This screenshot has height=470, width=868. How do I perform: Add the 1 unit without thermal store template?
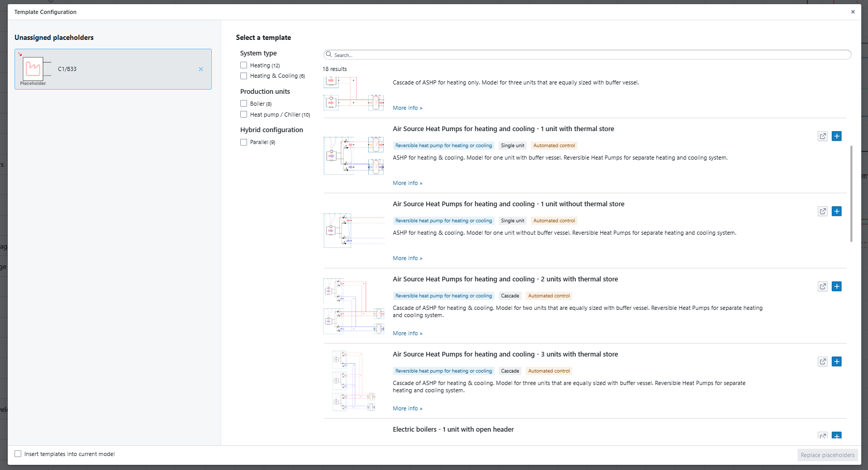[836, 211]
